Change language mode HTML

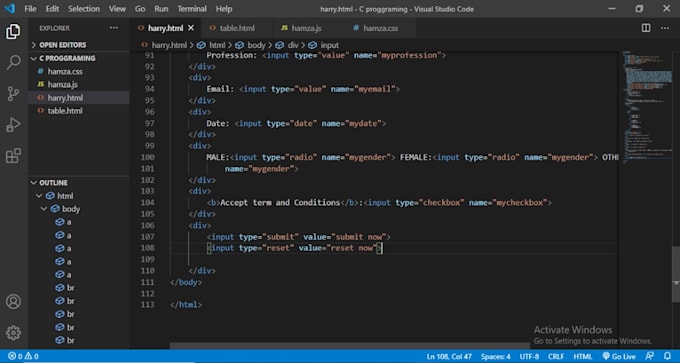pyautogui.click(x=583, y=356)
